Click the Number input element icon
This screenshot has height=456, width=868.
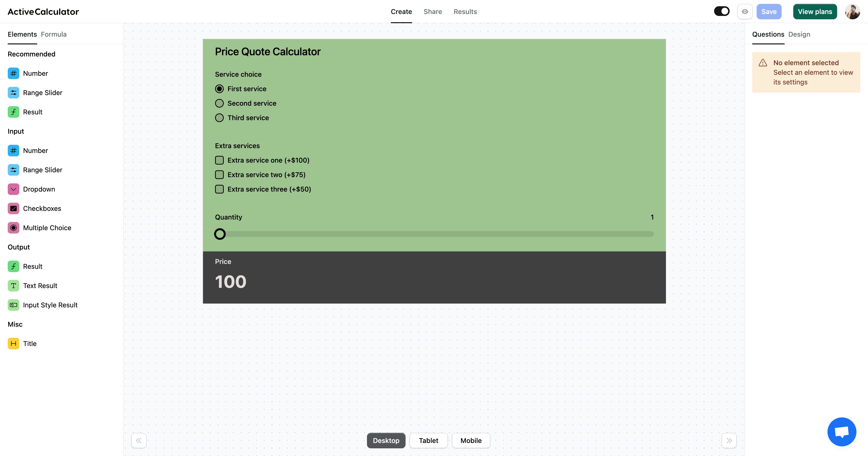click(x=13, y=151)
